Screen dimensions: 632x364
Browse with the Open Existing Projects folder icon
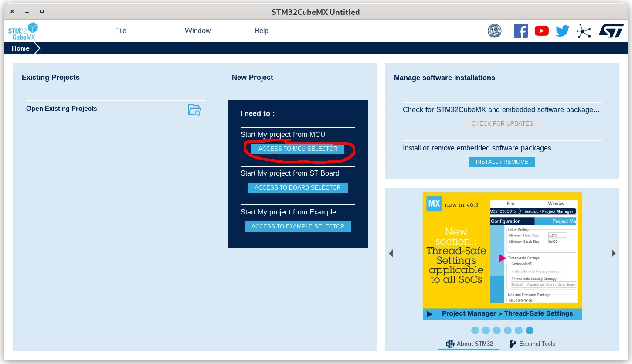click(194, 110)
